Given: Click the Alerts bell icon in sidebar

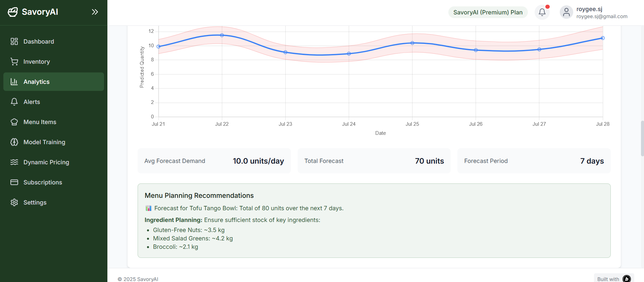Looking at the screenshot, I should tap(14, 102).
